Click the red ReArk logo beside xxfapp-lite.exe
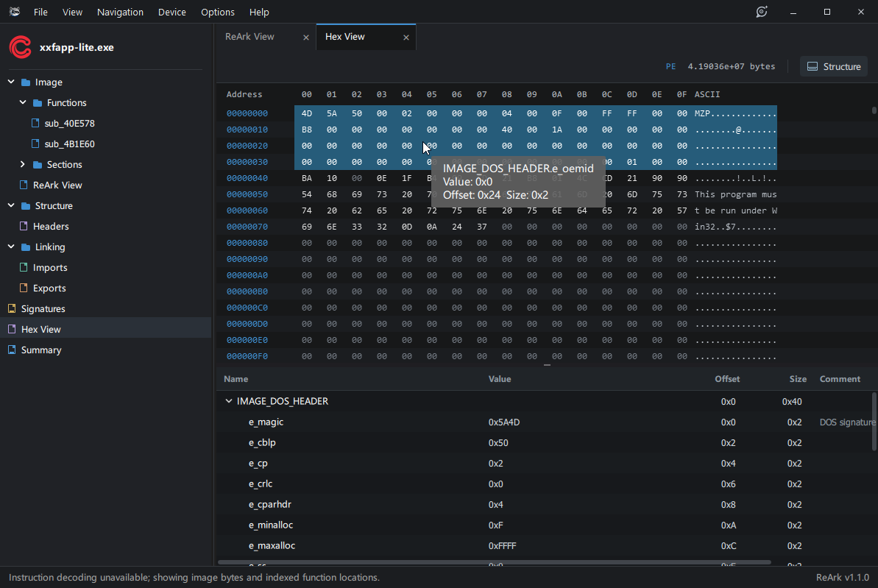This screenshot has height=588, width=878. click(20, 47)
